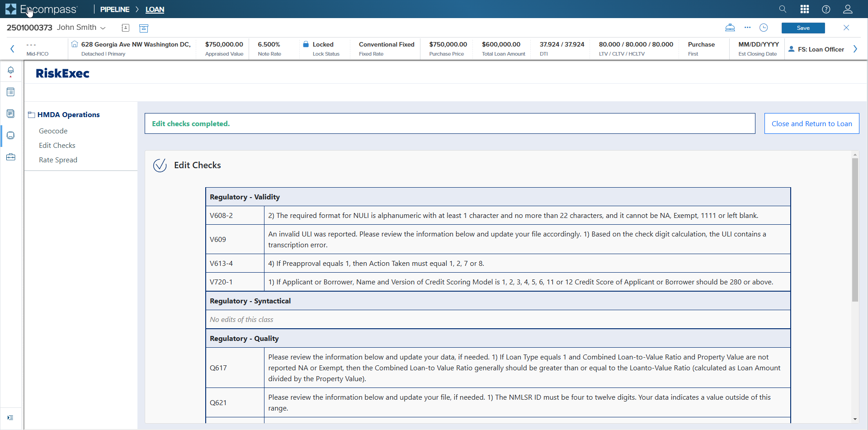This screenshot has width=868, height=430.
Task: Click the 628 Georgia Ave NW address
Action: (x=136, y=44)
